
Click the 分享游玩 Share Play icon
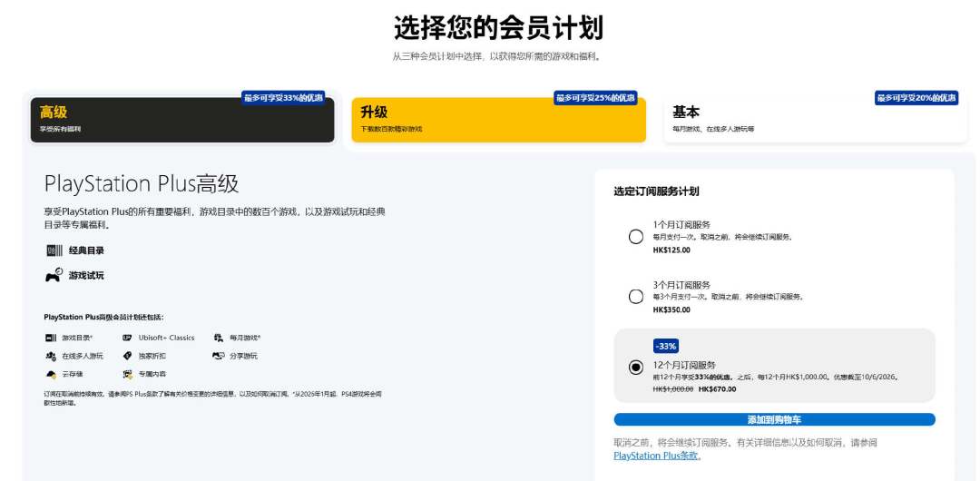coord(218,356)
